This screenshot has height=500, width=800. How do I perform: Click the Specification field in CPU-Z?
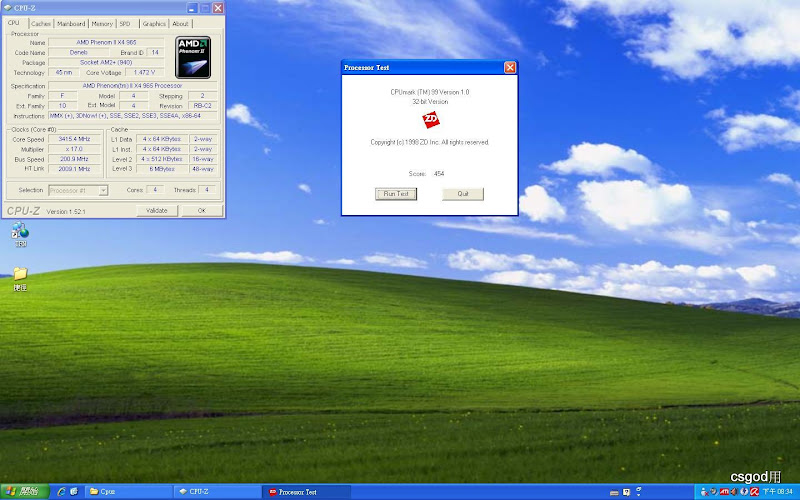(133, 86)
